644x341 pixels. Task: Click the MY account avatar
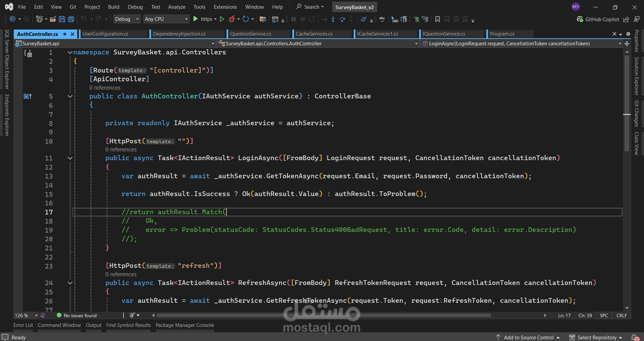coord(576,7)
